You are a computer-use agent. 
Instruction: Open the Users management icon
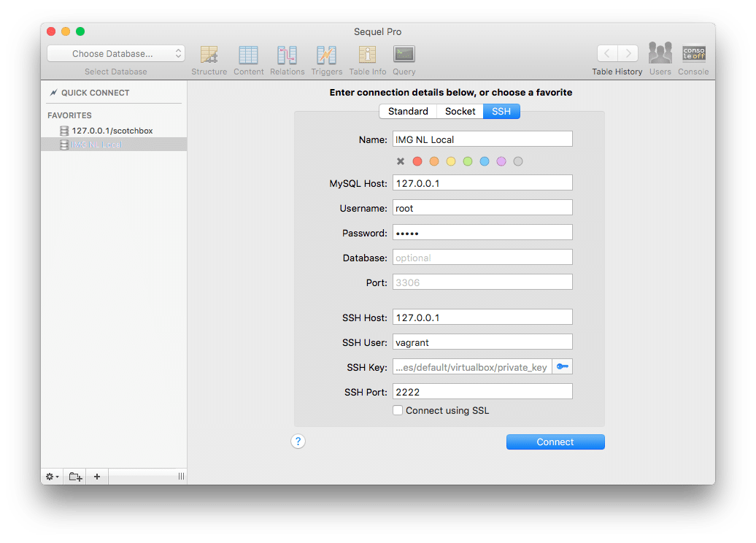click(x=660, y=53)
